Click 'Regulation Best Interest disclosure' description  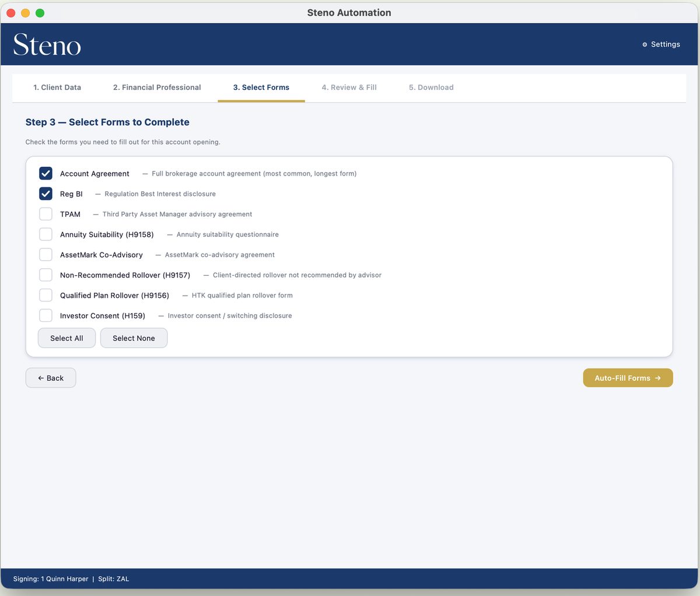click(160, 194)
